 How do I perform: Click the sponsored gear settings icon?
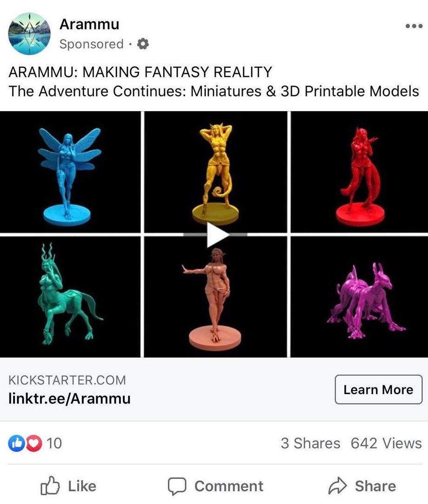click(x=143, y=44)
